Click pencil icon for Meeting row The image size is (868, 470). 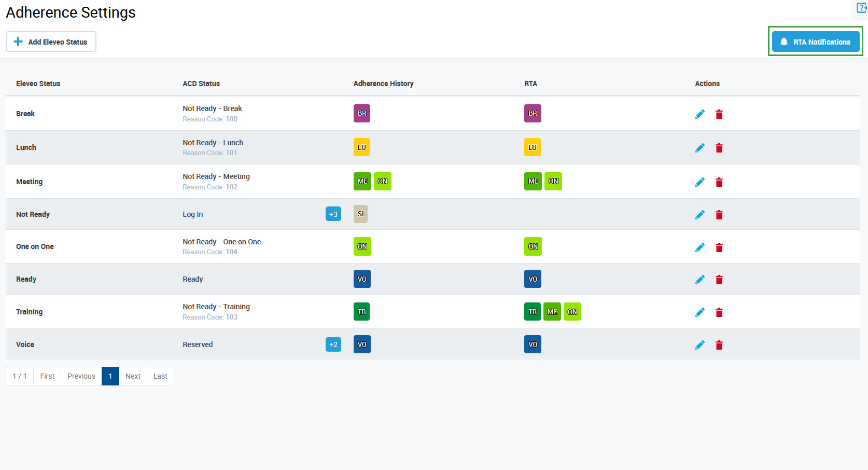tap(699, 182)
